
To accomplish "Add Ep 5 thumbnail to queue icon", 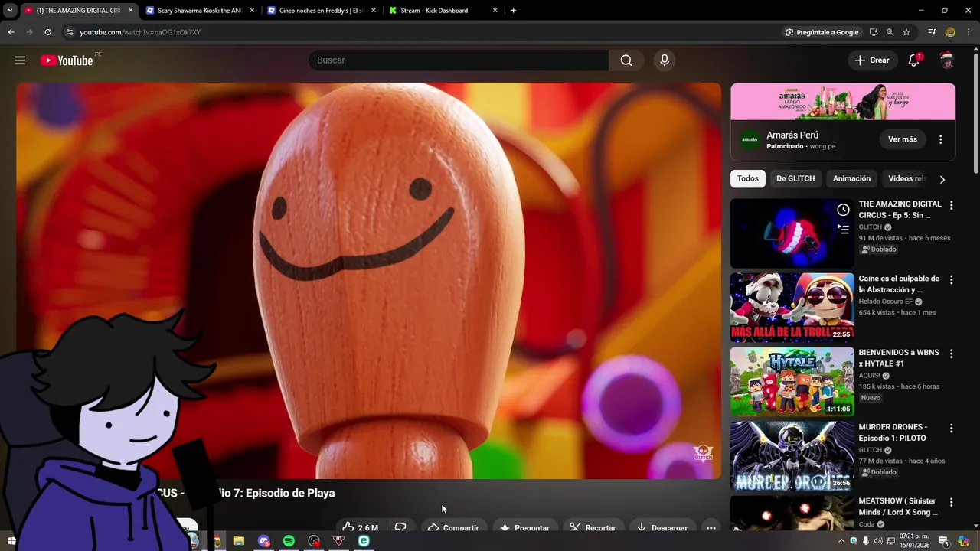I will tap(843, 228).
